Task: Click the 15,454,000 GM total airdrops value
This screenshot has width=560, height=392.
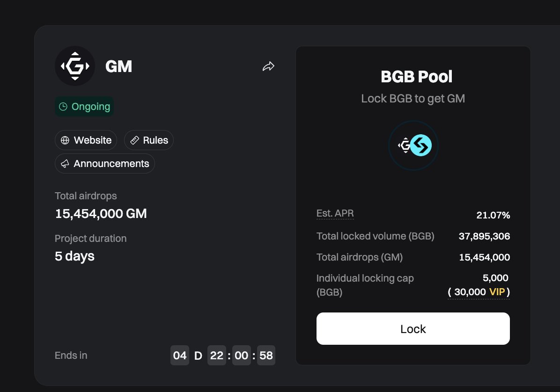Action: pos(101,214)
